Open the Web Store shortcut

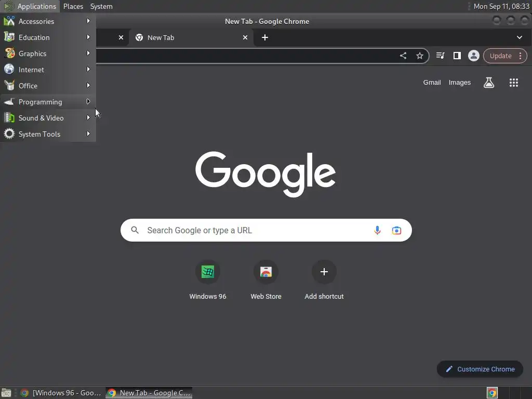(266, 280)
